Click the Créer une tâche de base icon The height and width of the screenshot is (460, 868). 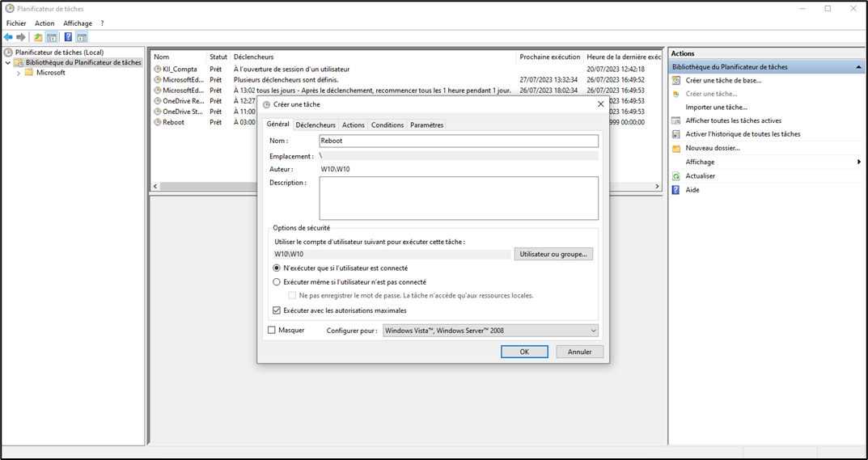tap(676, 80)
